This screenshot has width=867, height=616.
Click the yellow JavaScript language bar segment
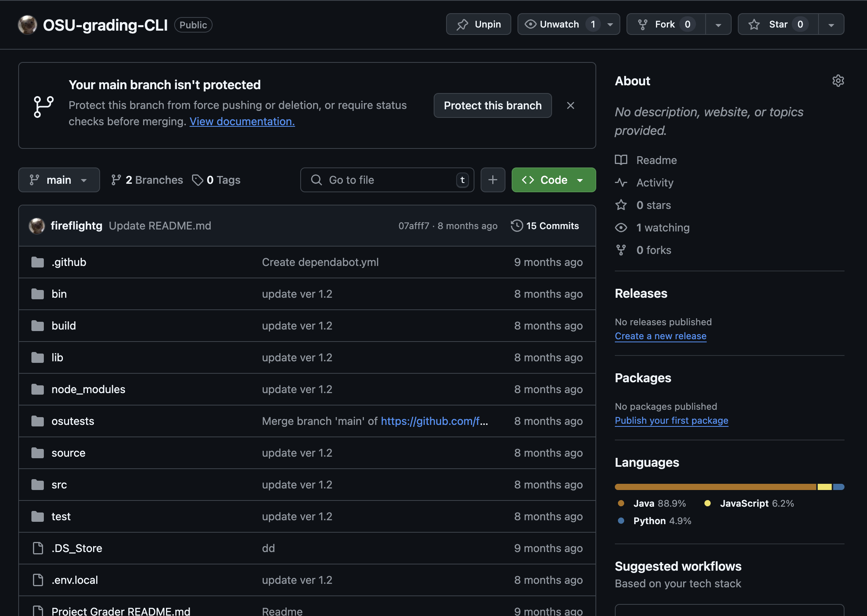[824, 487]
